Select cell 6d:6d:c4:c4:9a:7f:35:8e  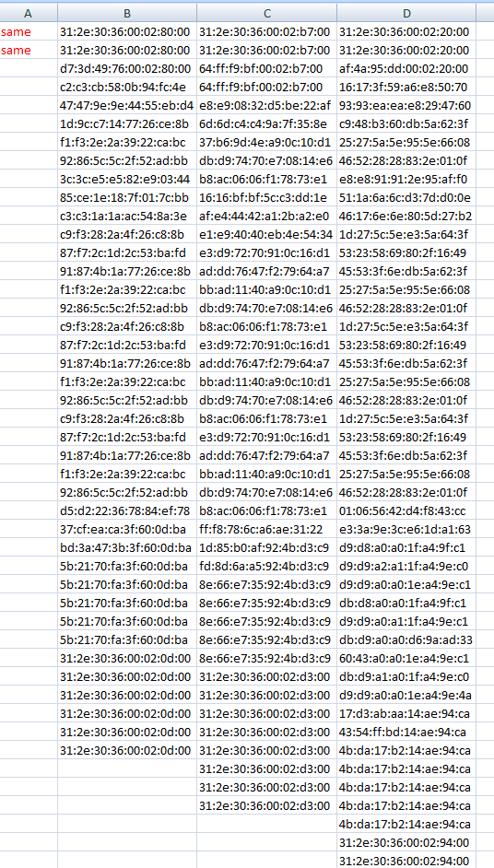267,124
